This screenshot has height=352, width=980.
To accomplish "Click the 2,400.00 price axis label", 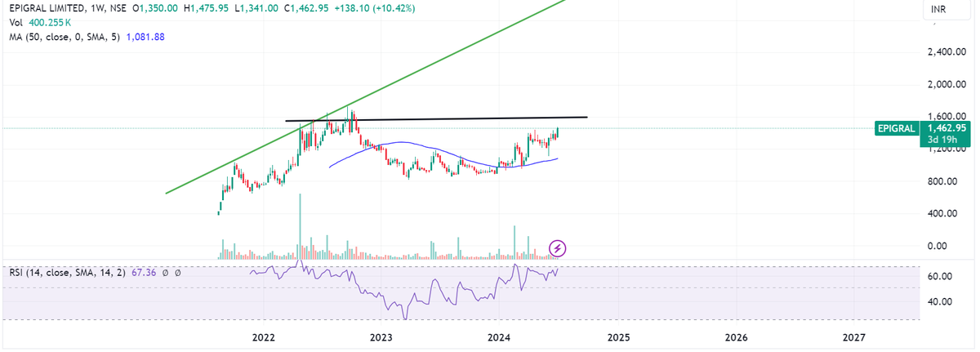I will (947, 52).
